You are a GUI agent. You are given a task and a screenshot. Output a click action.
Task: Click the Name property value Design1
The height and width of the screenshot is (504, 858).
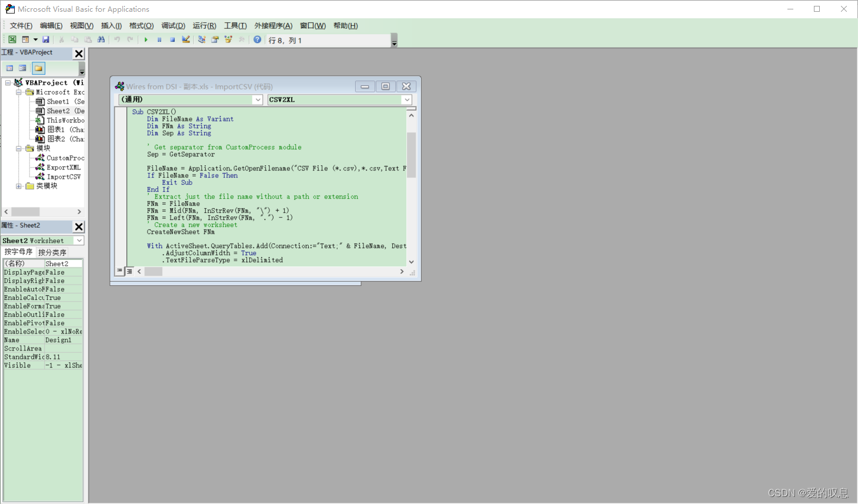[x=64, y=340]
